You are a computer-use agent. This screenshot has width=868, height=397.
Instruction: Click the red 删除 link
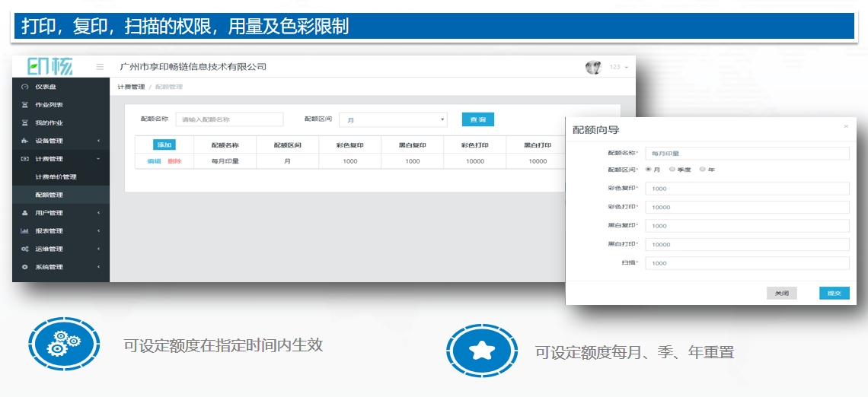click(174, 161)
